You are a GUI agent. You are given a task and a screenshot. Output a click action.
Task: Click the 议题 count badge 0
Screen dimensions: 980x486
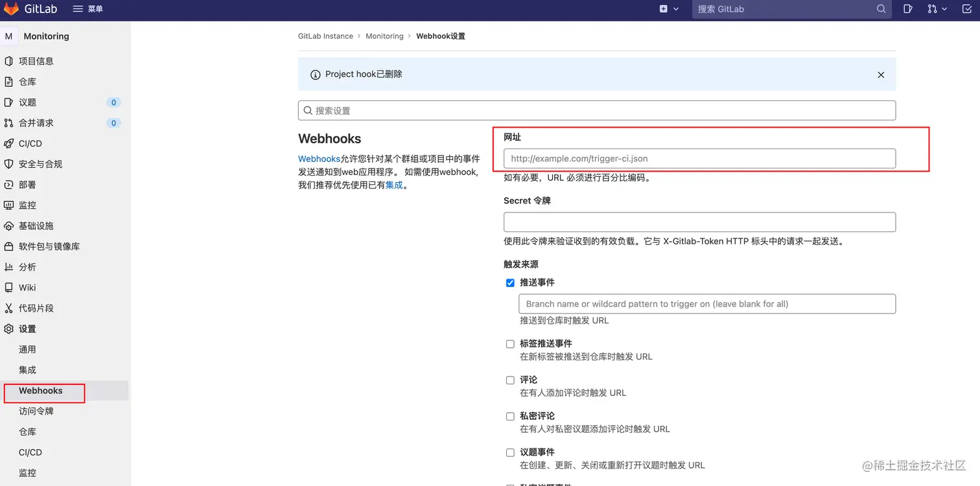pyautogui.click(x=113, y=102)
